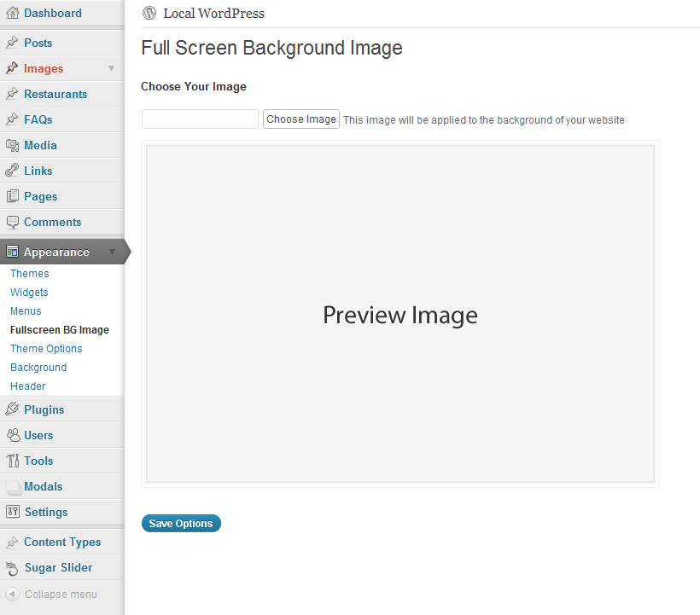Click the Sugar Slider icon
The height and width of the screenshot is (615, 700).
pos(13,568)
